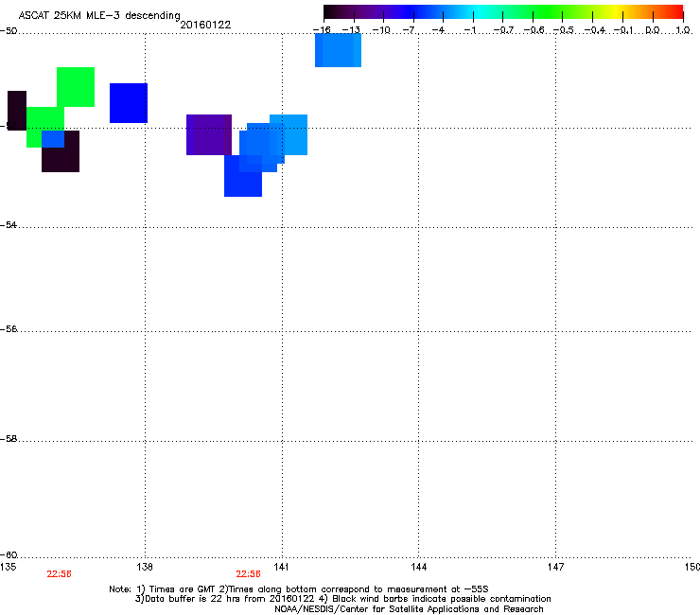Click the '-1' color scale tick label
Screen dimensions: 700x615
tap(469, 30)
